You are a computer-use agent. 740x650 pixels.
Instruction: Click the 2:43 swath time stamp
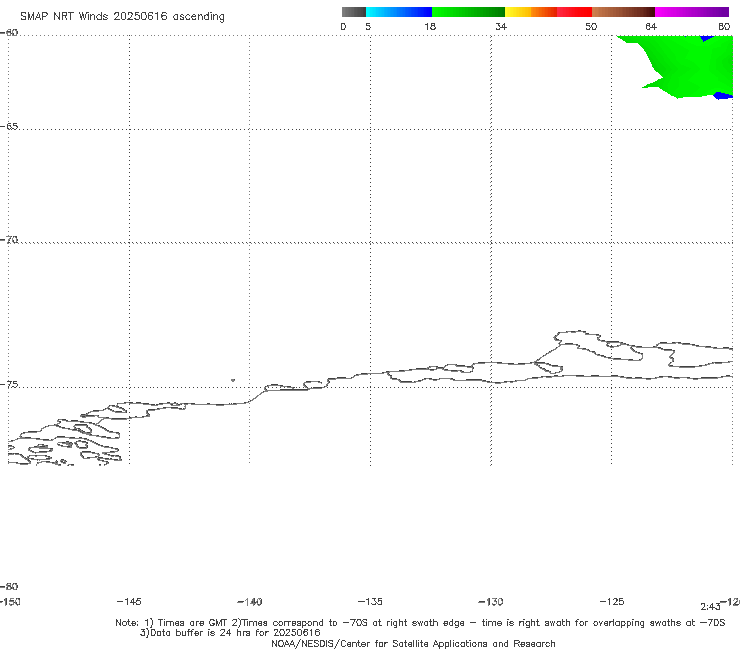(710, 607)
